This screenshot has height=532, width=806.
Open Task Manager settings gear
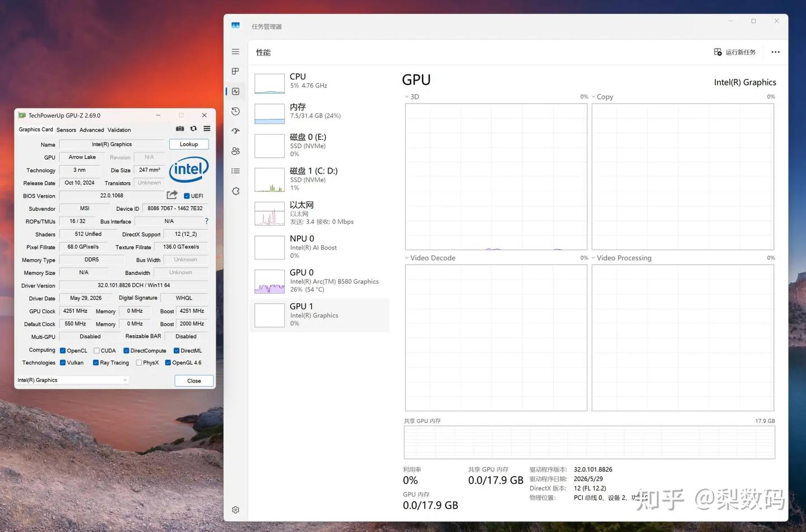coord(236,510)
